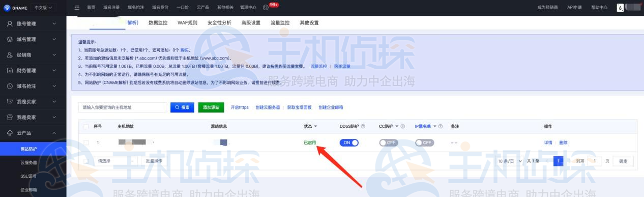The height and width of the screenshot is (197, 644).
Task: Go to 首页 in top menu
Action: click(91, 7)
